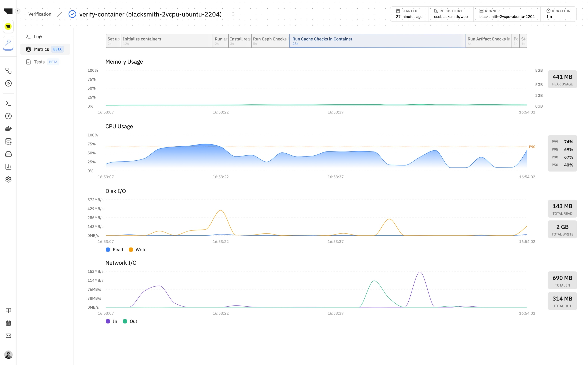Screen dimensions: 588x365
Task: Click the Verification breadcrumb link
Action: tap(39, 14)
